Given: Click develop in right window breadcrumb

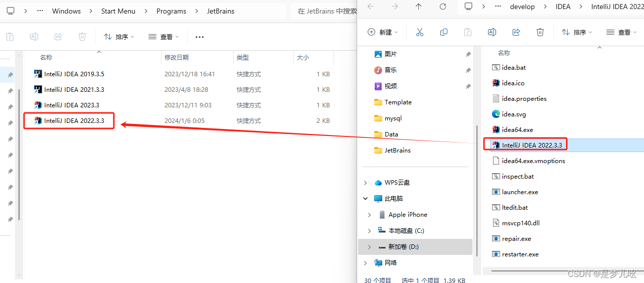Looking at the screenshot, I should [522, 7].
